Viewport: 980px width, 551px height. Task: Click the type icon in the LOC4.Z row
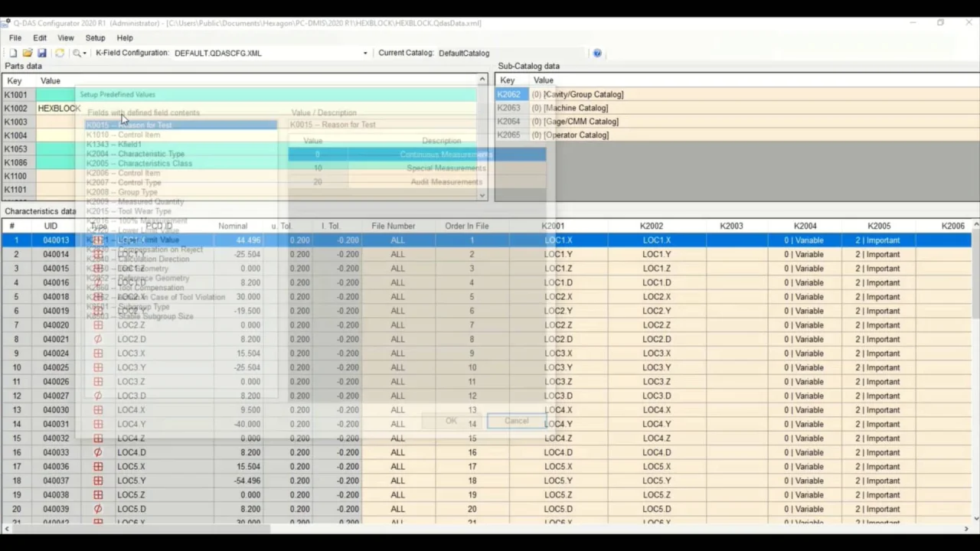click(x=97, y=439)
